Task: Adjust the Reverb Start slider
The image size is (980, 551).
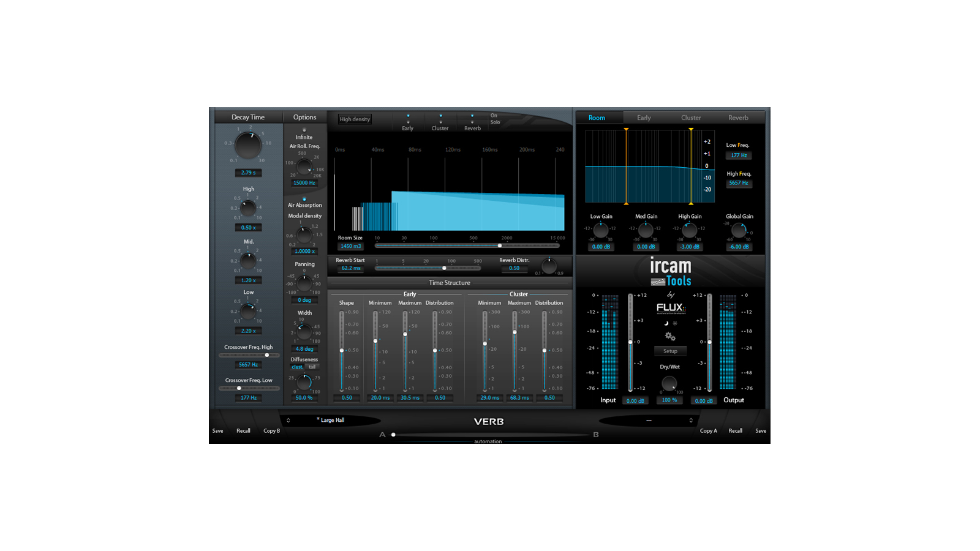Action: coord(428,268)
